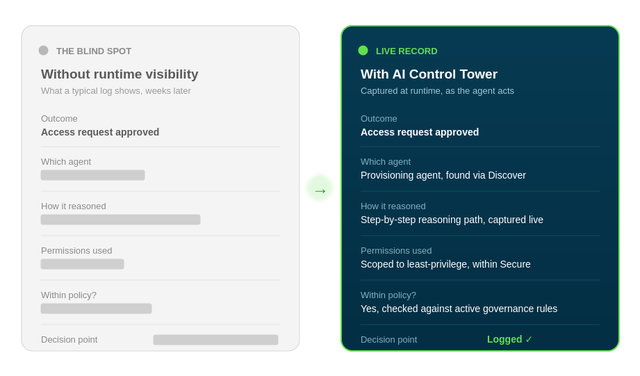Click the gray dot beside THE BLIND SPOT
This screenshot has height=376, width=640.
(x=43, y=50)
